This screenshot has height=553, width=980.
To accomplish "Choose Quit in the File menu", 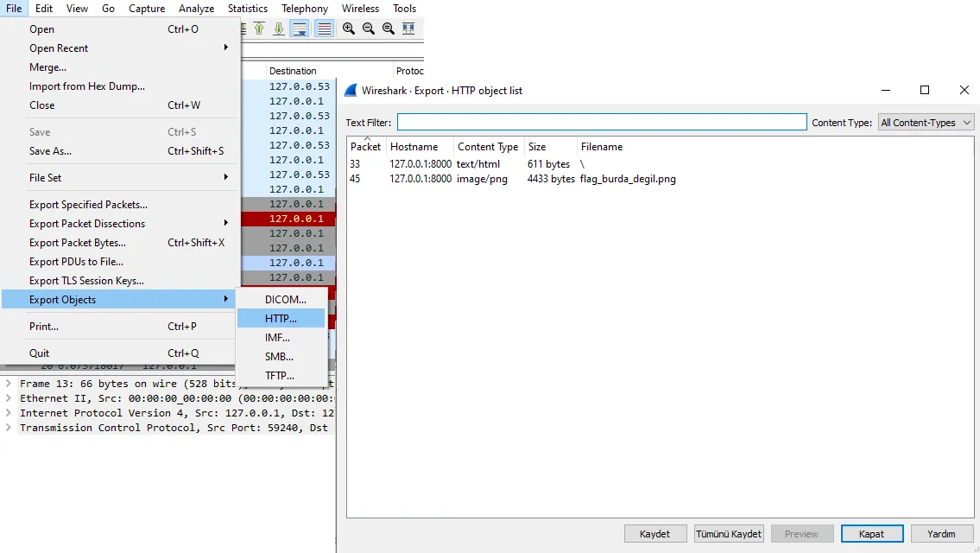I will click(x=120, y=353).
